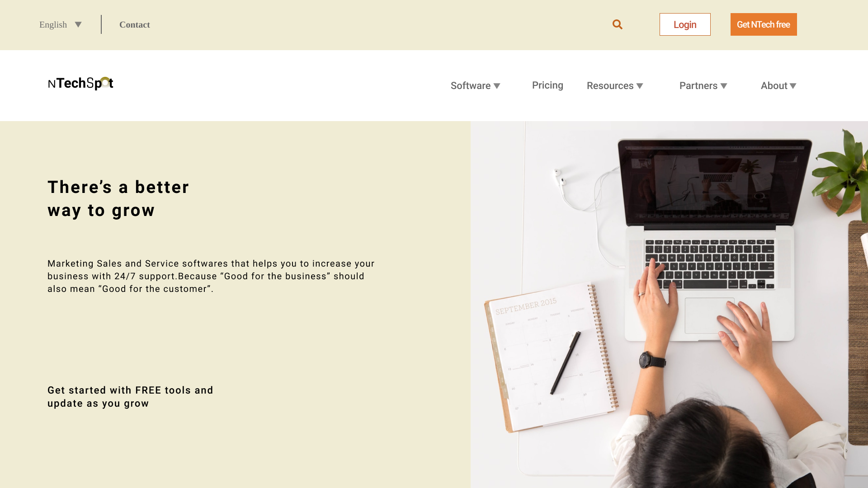Image resolution: width=868 pixels, height=488 pixels.
Task: Click the "Get started with FREE tools" text
Action: tap(130, 397)
